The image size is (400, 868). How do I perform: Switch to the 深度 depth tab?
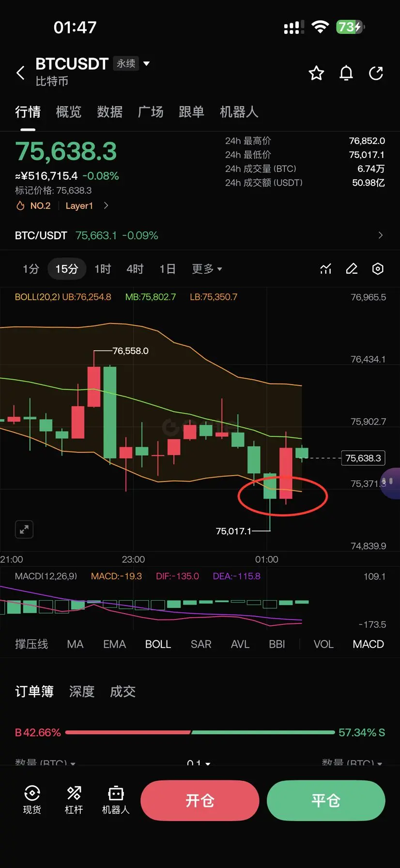pyautogui.click(x=81, y=691)
